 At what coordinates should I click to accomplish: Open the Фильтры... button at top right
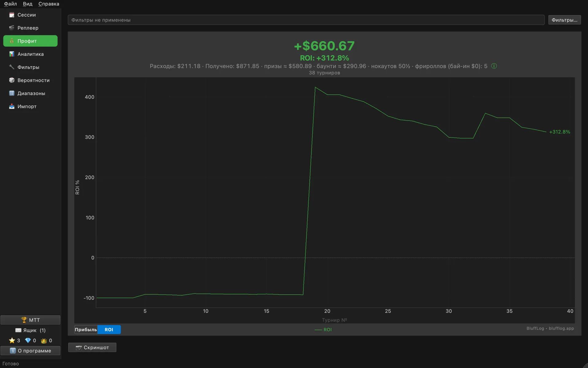[564, 20]
